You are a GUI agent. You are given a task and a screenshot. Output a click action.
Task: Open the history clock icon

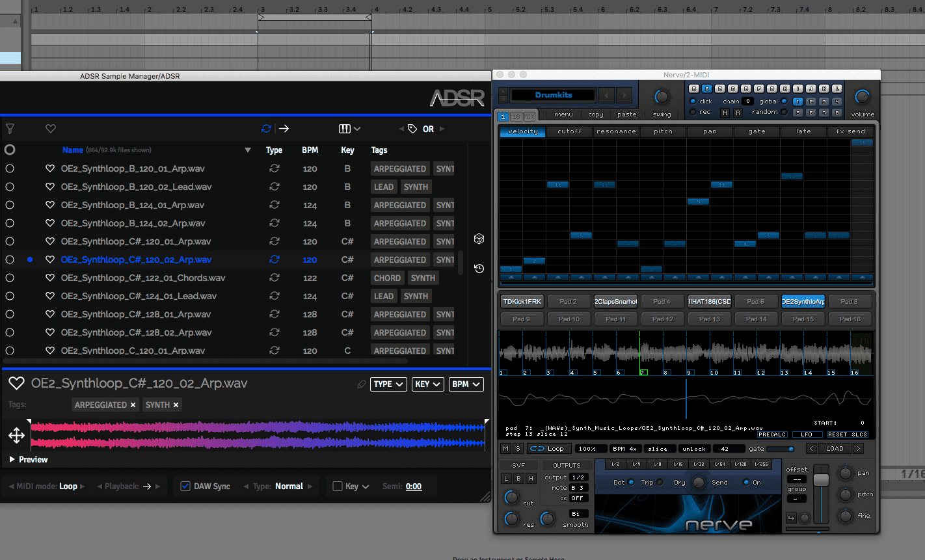tap(479, 269)
